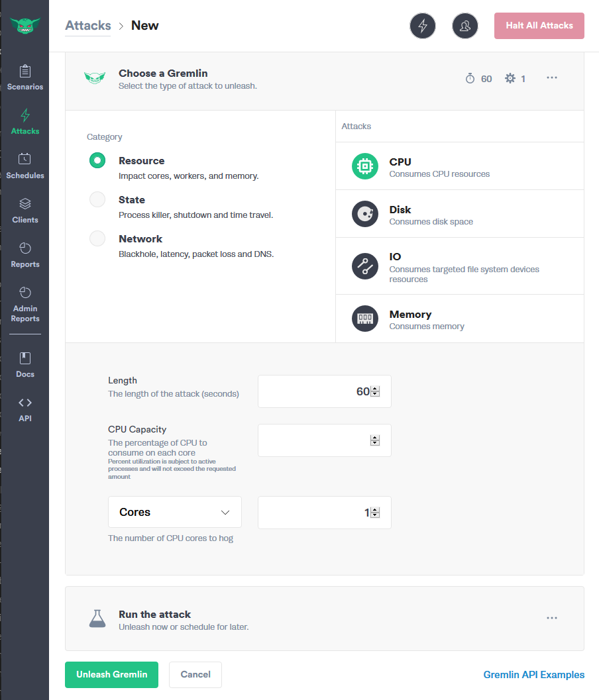Click the CPU Capacity spinner arrows
Screen dimensions: 599x700
pos(375,440)
